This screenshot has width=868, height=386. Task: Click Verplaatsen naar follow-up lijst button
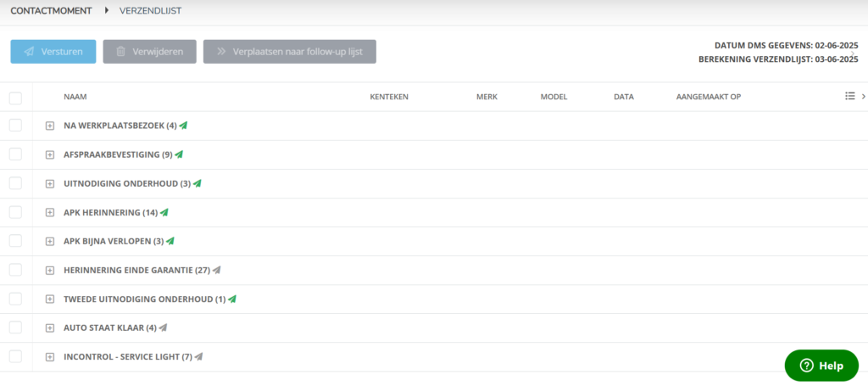290,52
